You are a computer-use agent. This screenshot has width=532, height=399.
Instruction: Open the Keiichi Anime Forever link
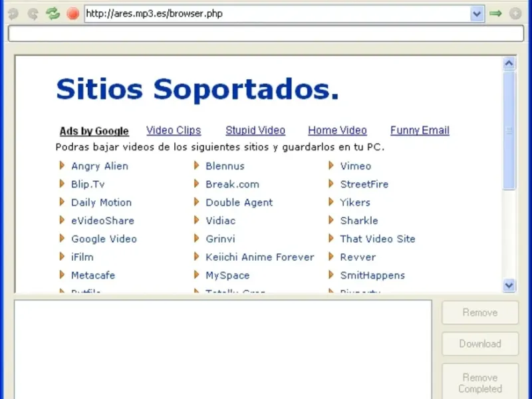click(x=260, y=257)
